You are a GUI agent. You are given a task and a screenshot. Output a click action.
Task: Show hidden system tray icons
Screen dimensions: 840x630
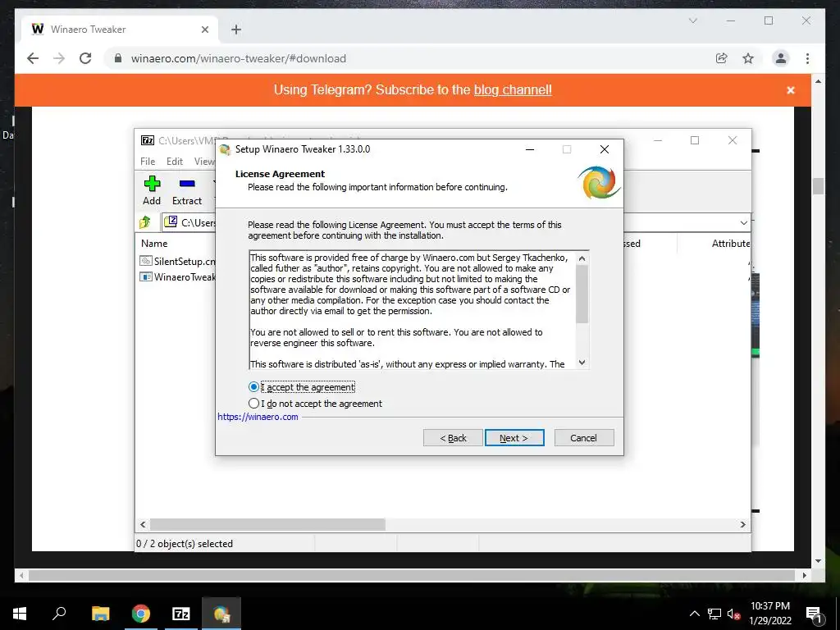pyautogui.click(x=694, y=614)
